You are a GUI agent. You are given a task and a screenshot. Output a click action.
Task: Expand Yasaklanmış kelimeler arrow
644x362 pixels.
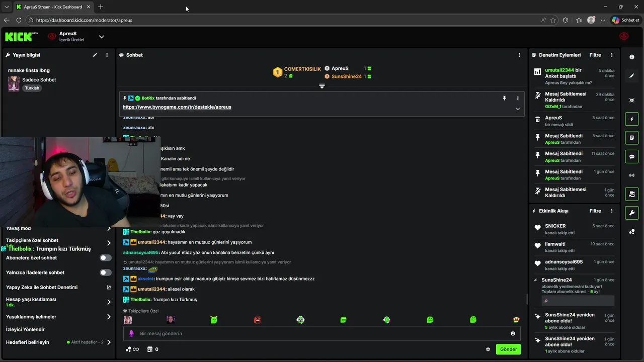pos(109,317)
